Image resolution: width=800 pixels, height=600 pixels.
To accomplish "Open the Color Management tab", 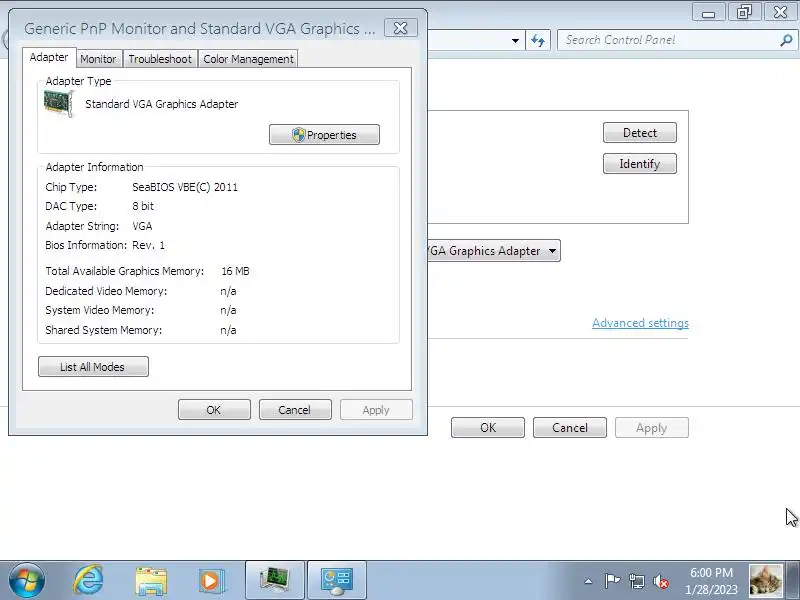I will (x=248, y=59).
